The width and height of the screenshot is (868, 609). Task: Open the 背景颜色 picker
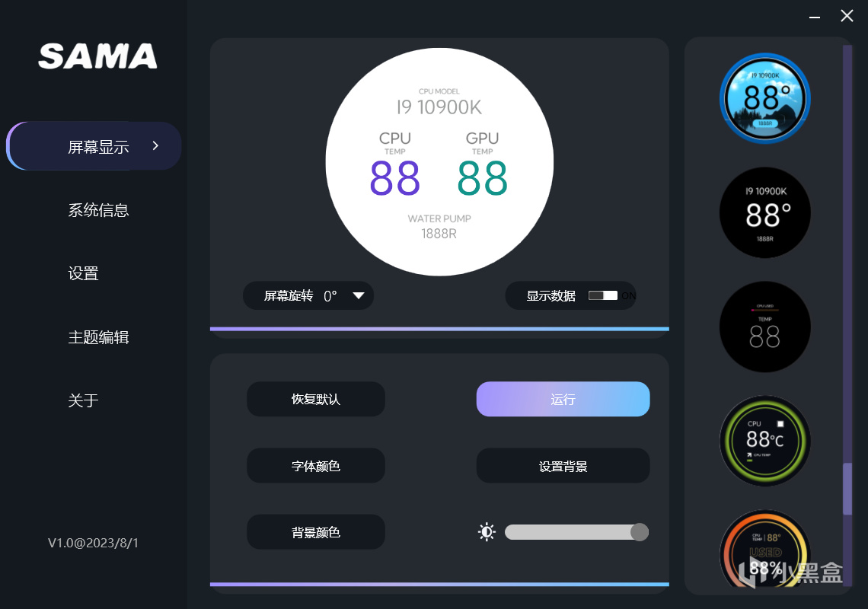(315, 532)
